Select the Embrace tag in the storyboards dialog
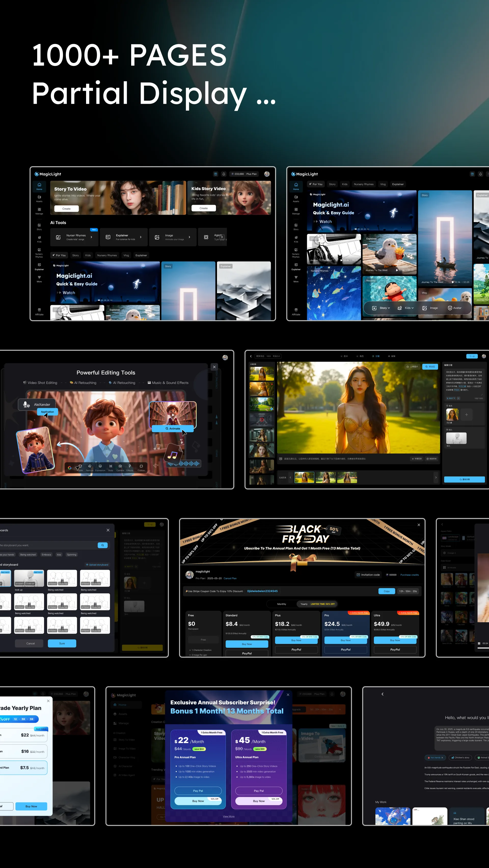489x868 pixels. pos(46,555)
